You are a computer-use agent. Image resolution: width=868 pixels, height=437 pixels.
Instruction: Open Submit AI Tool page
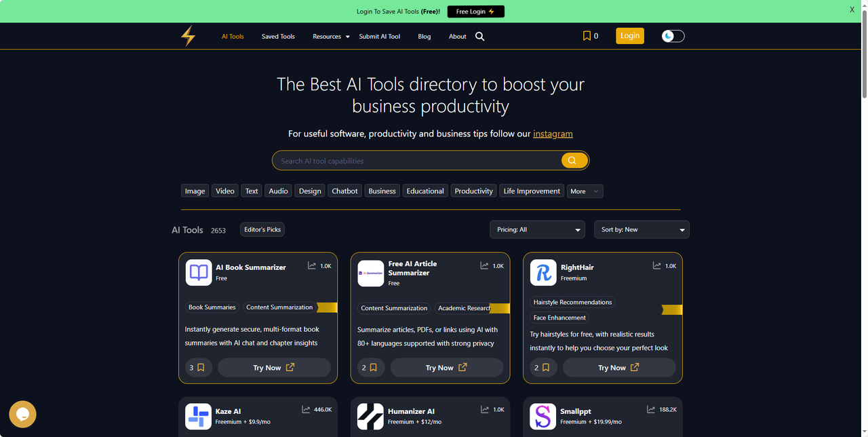pyautogui.click(x=380, y=37)
